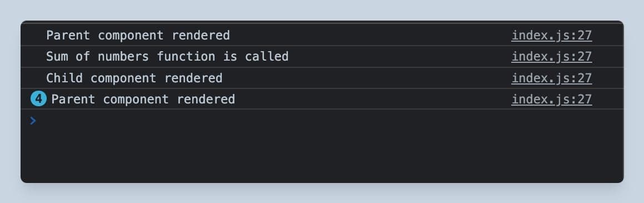Image resolution: width=644 pixels, height=203 pixels.
Task: Open index.js:27 link beside the repeated Parent log
Action: 552,99
